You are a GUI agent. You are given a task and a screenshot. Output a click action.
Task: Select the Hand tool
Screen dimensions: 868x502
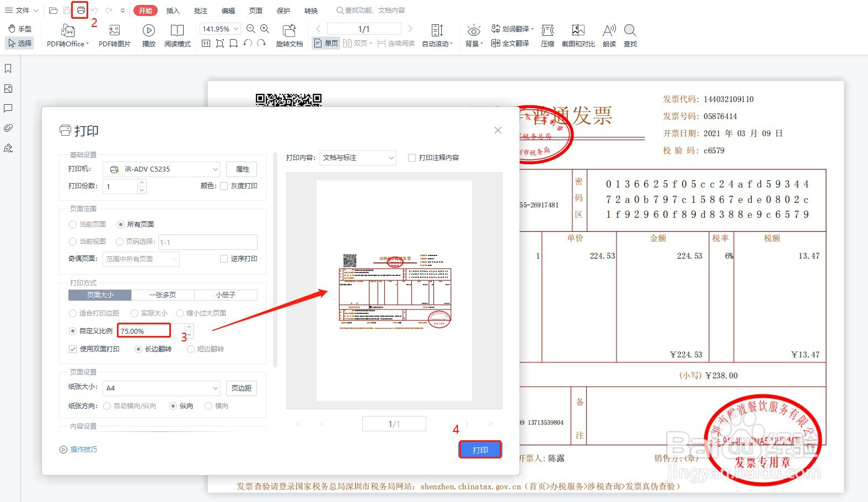click(x=19, y=28)
